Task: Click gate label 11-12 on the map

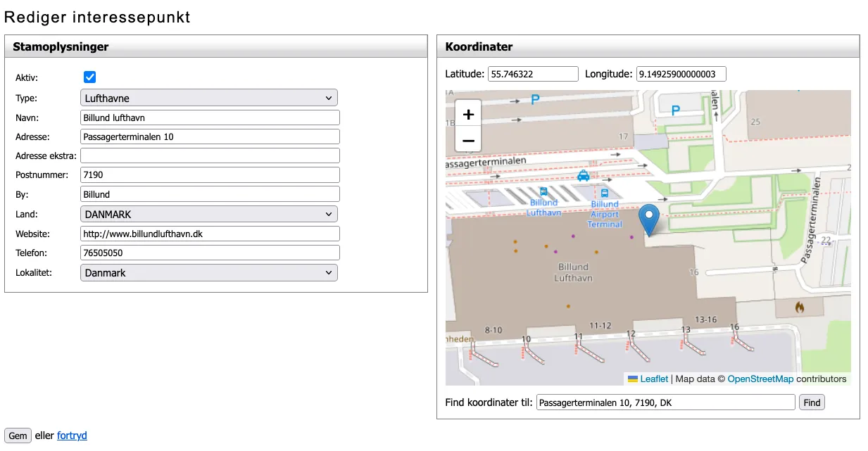Action: (x=600, y=325)
